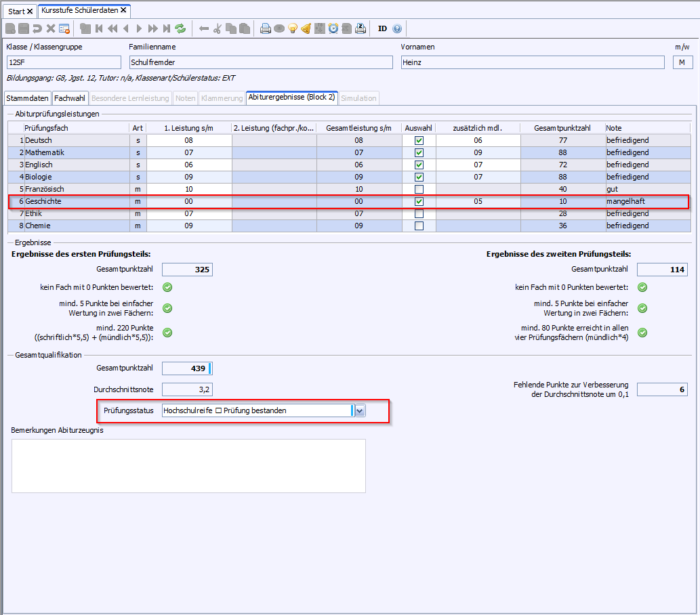Click the bell icon in toolbar

coord(306,28)
